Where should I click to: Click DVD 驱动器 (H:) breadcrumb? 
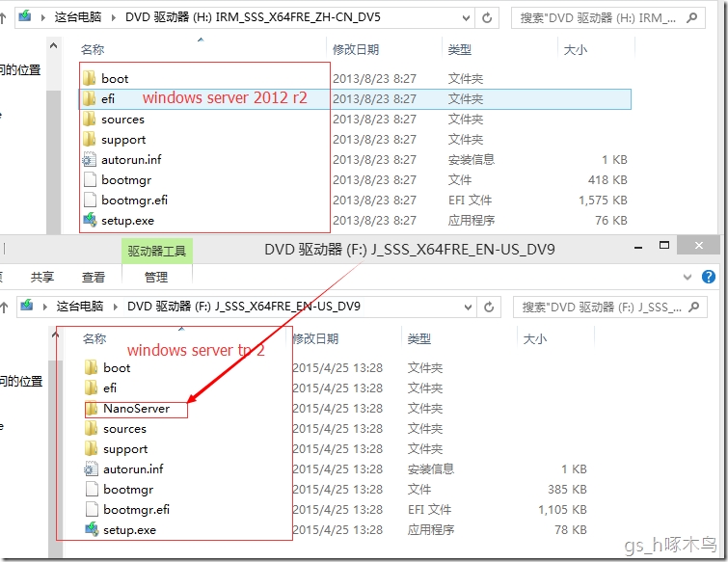coord(253,17)
